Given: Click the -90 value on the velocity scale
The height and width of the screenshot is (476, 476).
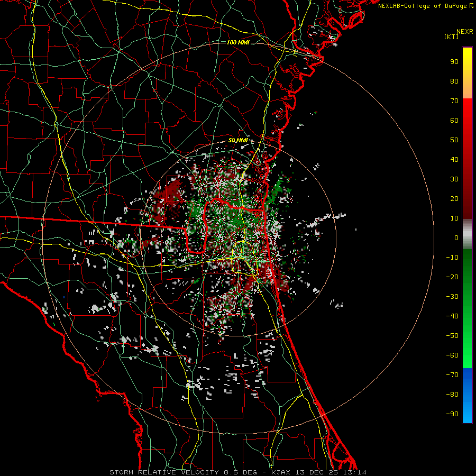Looking at the screenshot, I should [x=452, y=414].
